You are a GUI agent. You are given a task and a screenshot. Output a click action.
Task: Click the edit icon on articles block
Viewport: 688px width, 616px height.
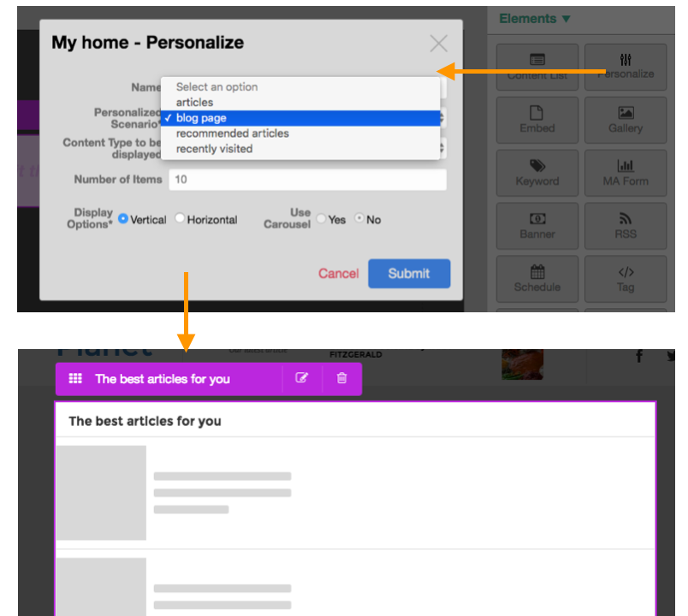coord(301,378)
